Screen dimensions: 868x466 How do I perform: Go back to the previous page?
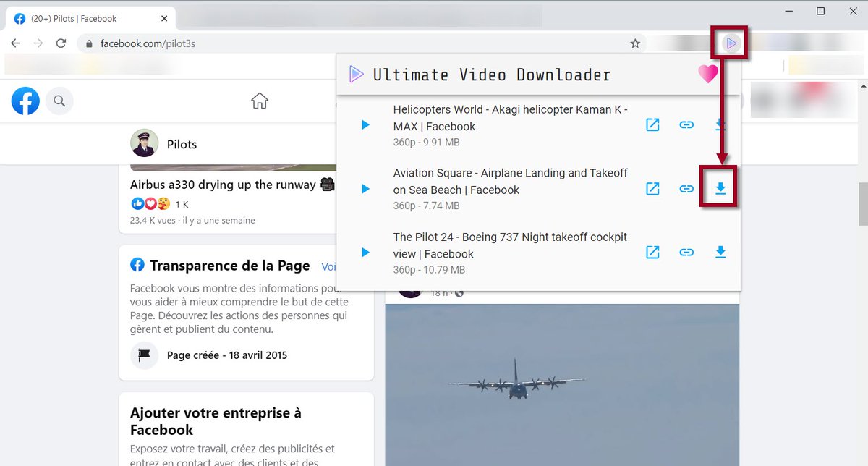[x=16, y=43]
